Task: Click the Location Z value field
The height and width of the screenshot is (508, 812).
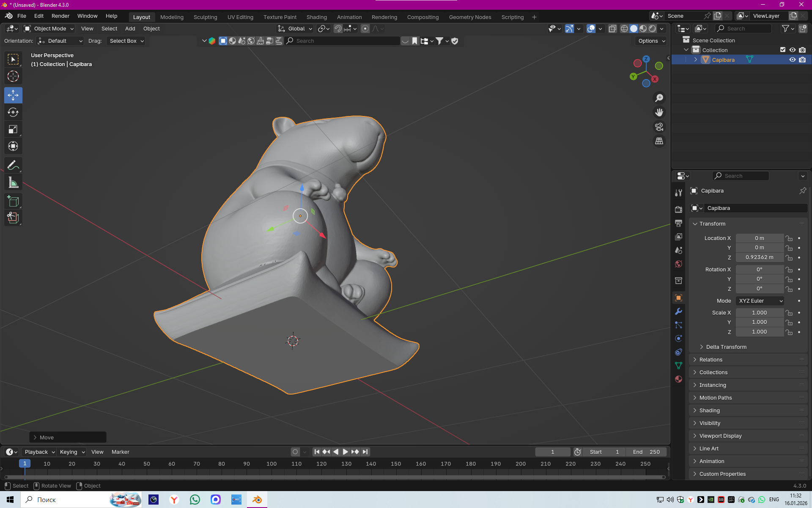Action: tap(759, 257)
